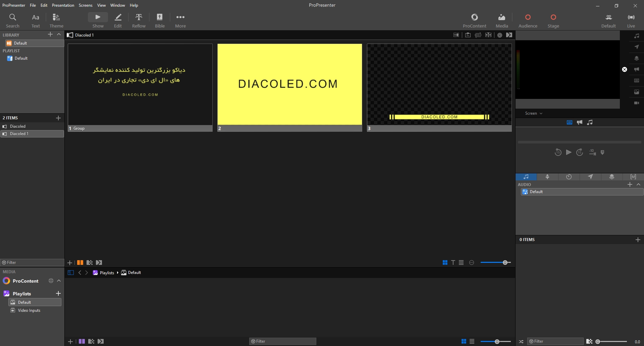Clear the video input layer camera icon
This screenshot has height=346, width=644.
click(637, 103)
